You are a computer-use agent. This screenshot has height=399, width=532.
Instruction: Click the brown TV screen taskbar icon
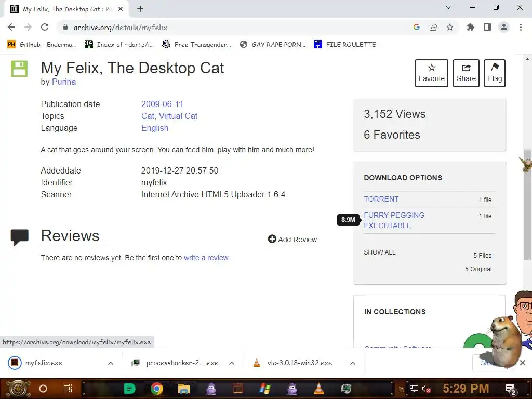pos(238,389)
